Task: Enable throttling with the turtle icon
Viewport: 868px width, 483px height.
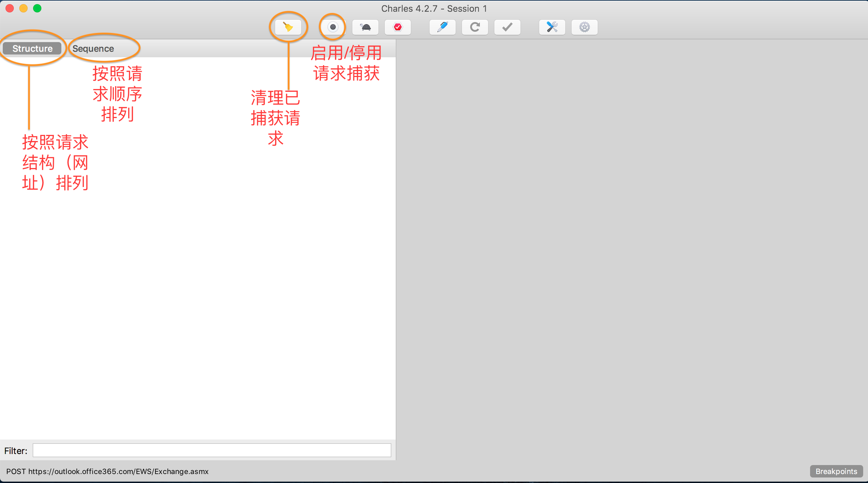Action: (365, 27)
